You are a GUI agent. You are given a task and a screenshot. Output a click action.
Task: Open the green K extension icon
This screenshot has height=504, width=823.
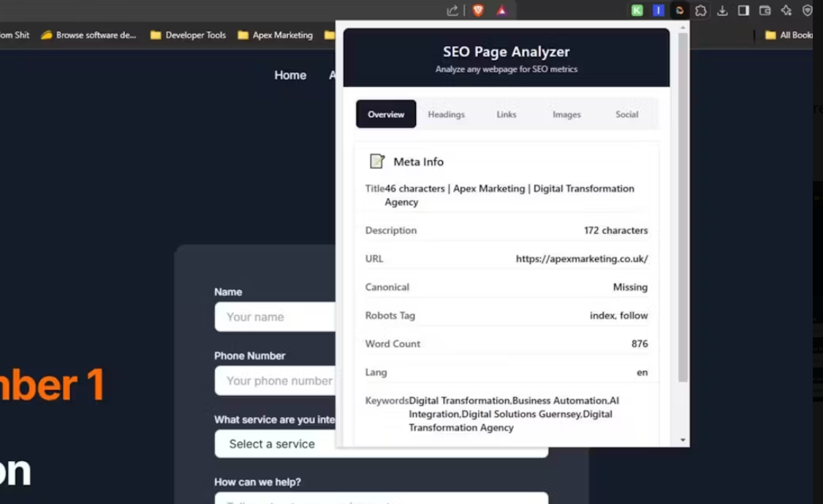point(637,10)
